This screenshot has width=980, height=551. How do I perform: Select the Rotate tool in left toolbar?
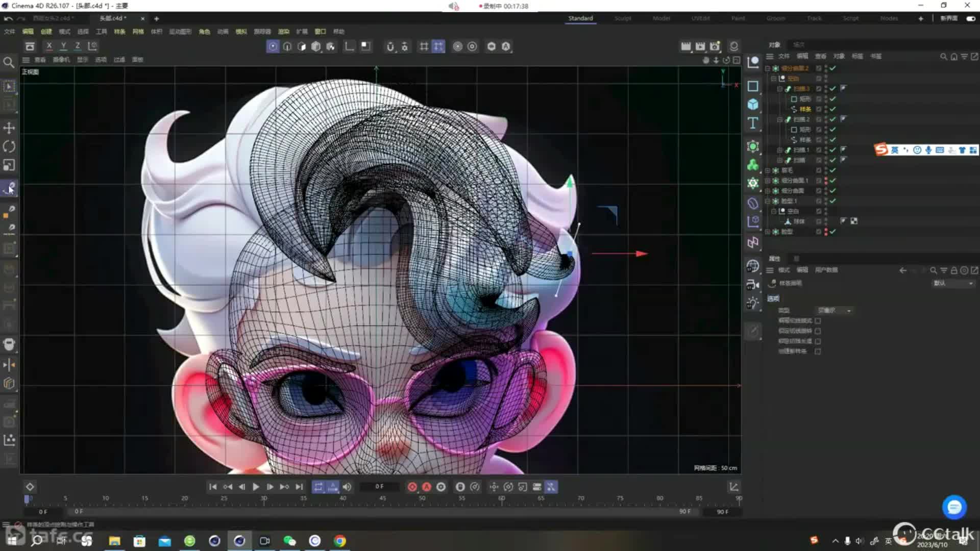click(x=9, y=146)
